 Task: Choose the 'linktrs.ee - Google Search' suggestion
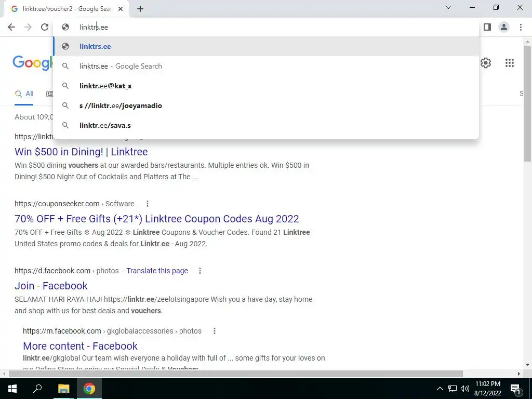[267, 66]
